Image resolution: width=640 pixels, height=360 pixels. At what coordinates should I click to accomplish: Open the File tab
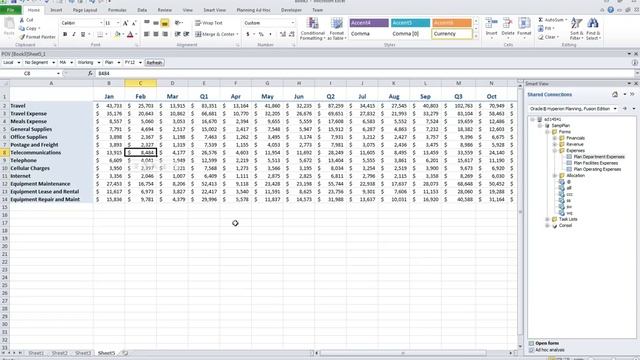[x=11, y=10]
